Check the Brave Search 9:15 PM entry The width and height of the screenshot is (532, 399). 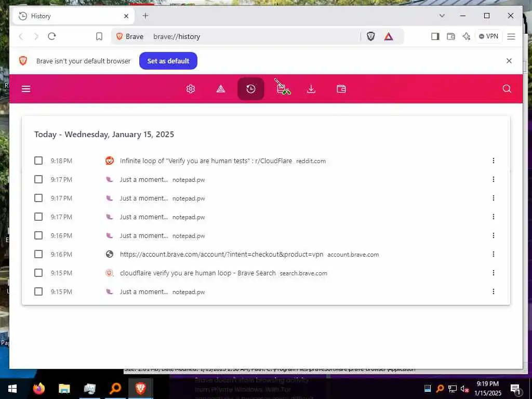pyautogui.click(x=38, y=273)
